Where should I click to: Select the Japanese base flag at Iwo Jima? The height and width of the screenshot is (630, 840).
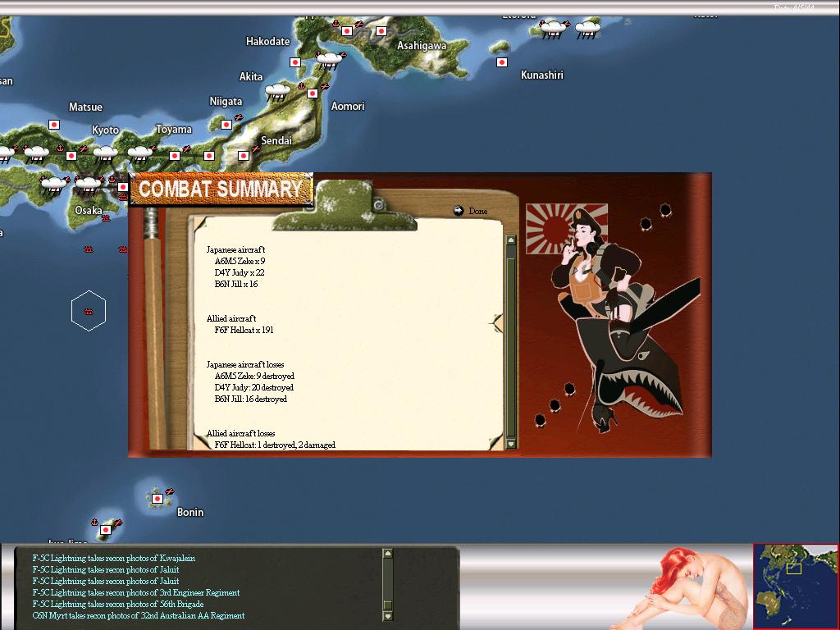point(106,530)
